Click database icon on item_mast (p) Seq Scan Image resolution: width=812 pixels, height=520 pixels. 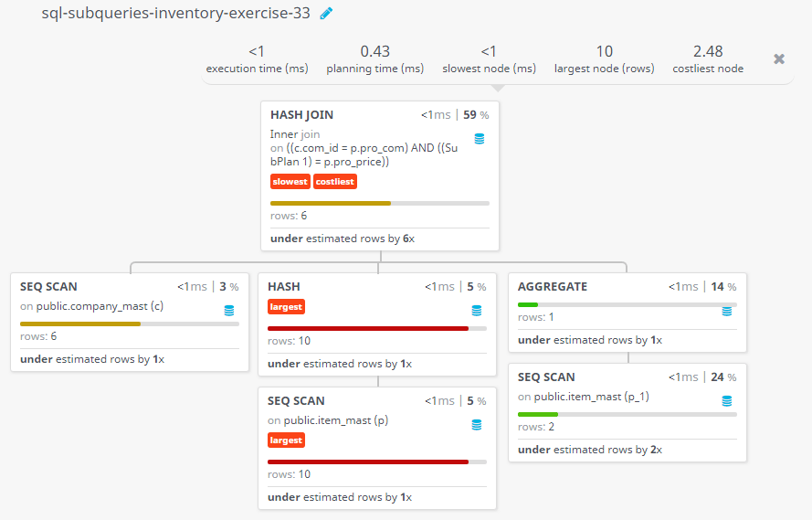(477, 425)
